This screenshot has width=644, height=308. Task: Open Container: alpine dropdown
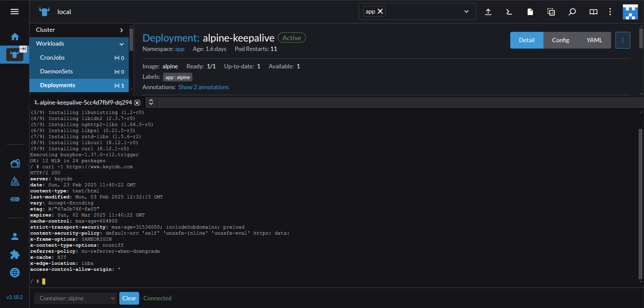(75, 298)
